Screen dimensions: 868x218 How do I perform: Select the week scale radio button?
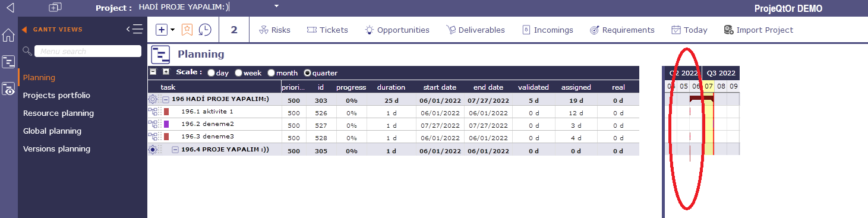238,73
